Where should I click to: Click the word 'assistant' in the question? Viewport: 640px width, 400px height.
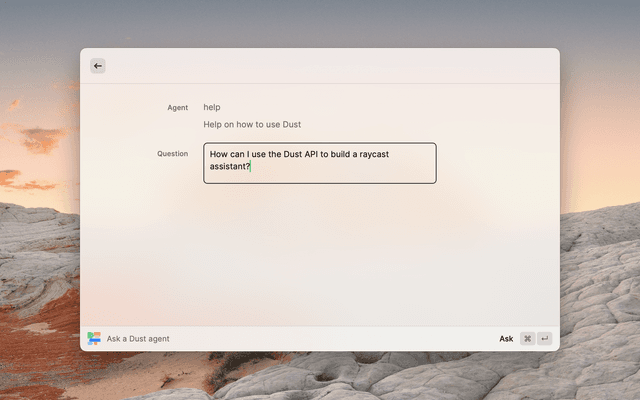[x=227, y=167]
